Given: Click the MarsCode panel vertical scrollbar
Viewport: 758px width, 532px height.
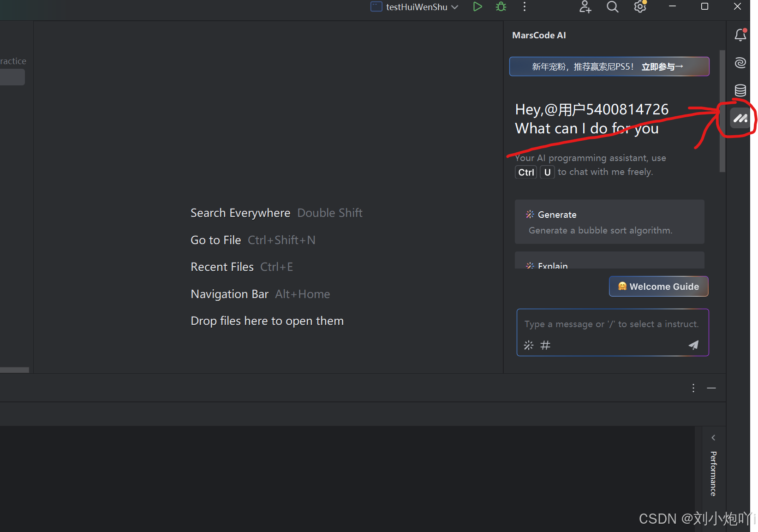Looking at the screenshot, I should tap(722, 111).
